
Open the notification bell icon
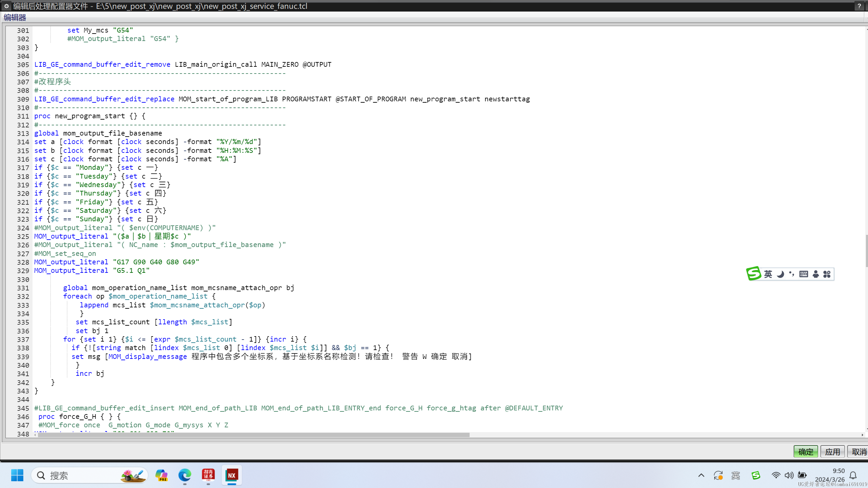tap(853, 475)
